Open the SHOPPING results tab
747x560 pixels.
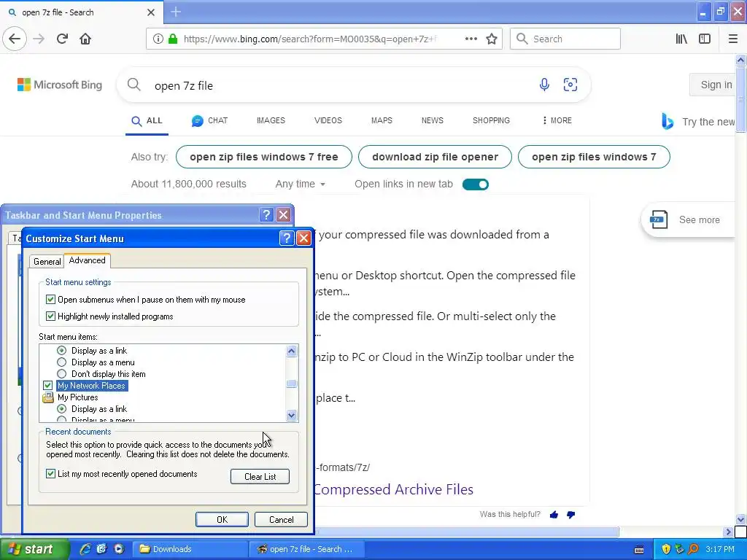(491, 120)
